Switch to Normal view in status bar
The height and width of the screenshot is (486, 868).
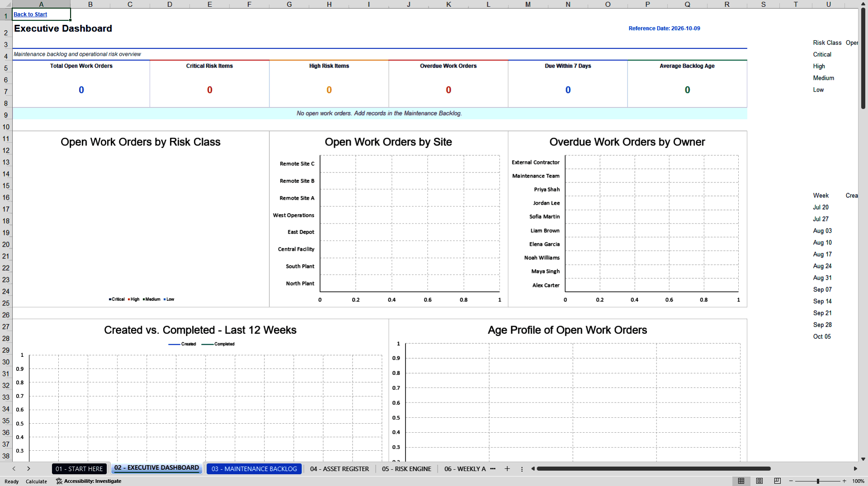pos(741,481)
